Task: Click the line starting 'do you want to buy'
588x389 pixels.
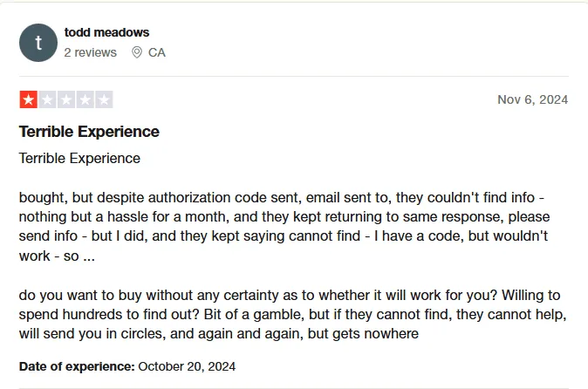Action: point(286,294)
